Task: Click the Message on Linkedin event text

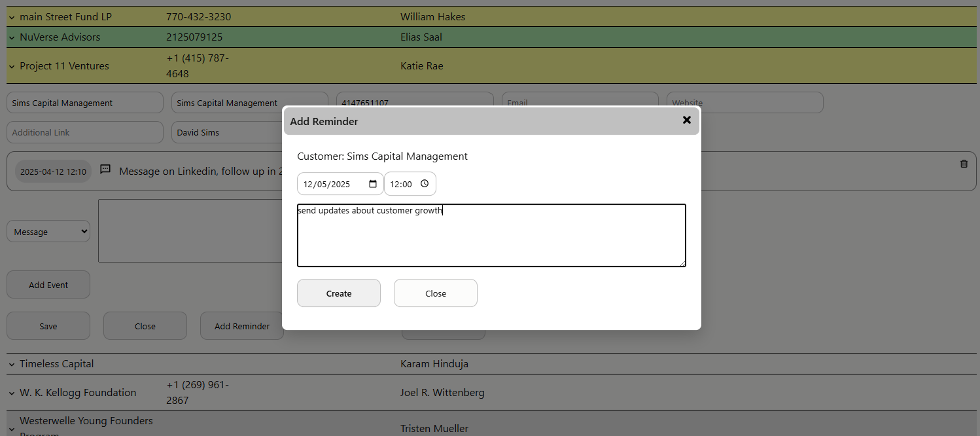Action: coord(200,172)
